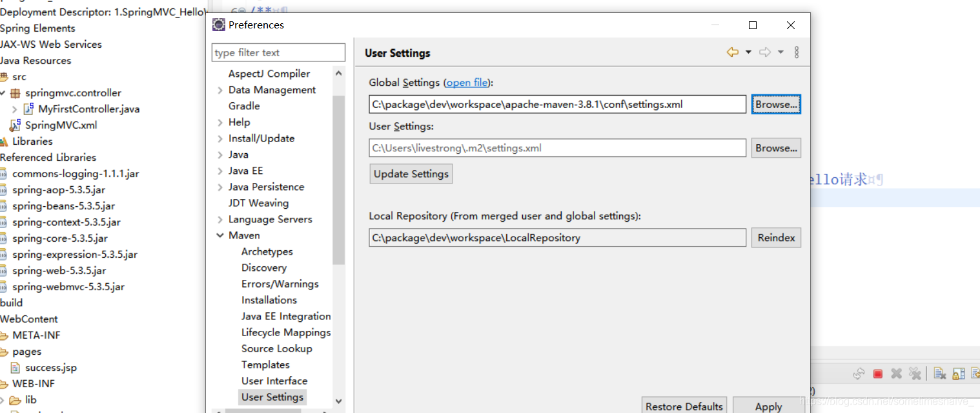Expand the lib folder under WEB-INF
The height and width of the screenshot is (413, 980).
coord(3,400)
